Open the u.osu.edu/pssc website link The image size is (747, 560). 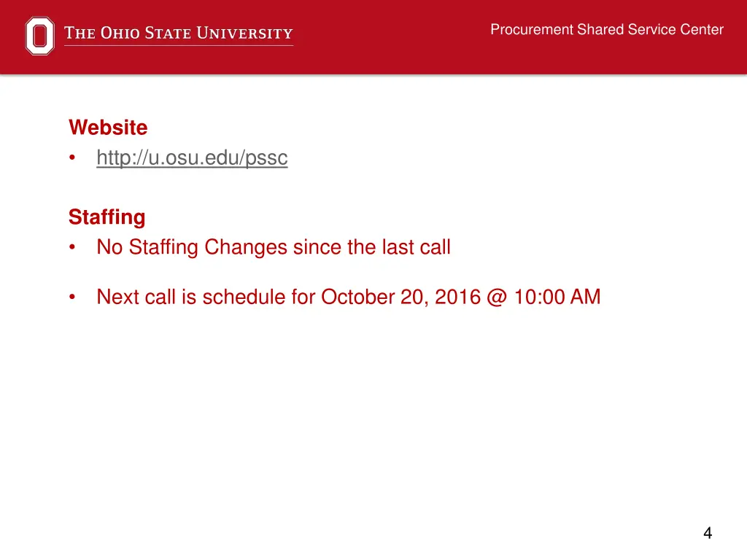click(x=192, y=157)
